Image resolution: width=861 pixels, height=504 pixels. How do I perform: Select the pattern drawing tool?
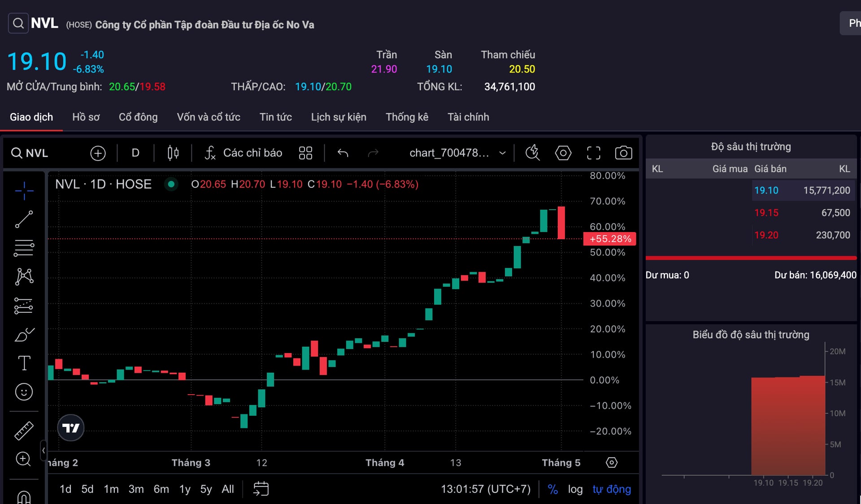coord(24,276)
